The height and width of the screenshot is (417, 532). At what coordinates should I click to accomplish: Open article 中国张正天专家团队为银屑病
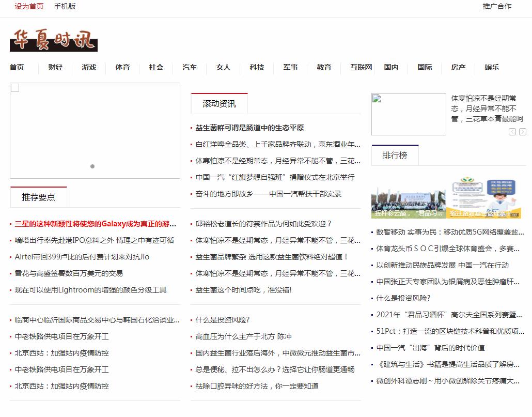(x=448, y=282)
